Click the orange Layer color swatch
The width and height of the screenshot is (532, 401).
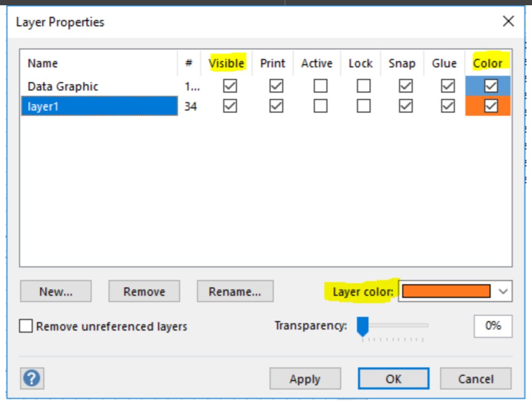tap(446, 291)
